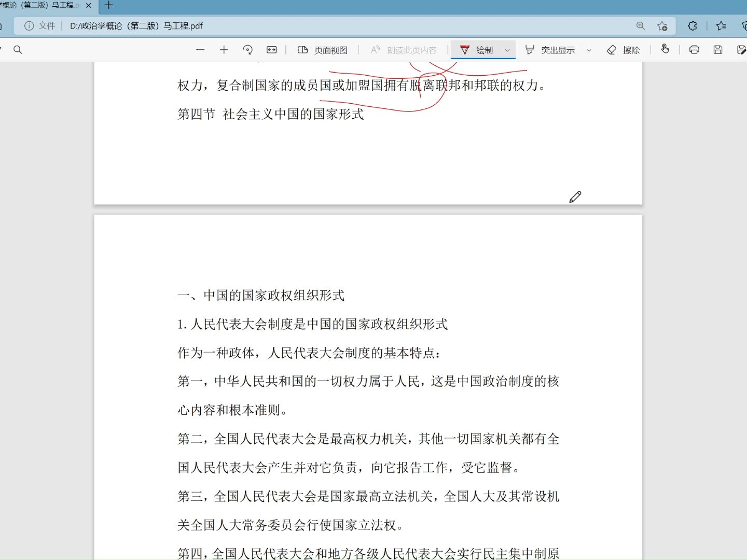Open the Favorites list icon
Screen dimensions: 747x560
point(721,26)
